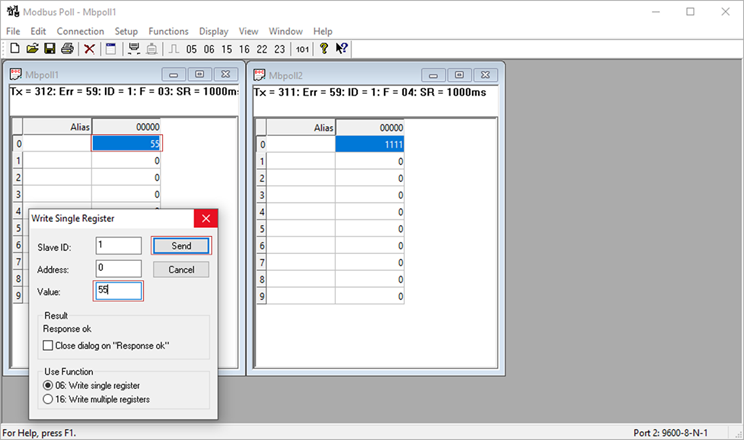Click the Disconnect toolbar icon
This screenshot has width=744, height=440.
(152, 48)
